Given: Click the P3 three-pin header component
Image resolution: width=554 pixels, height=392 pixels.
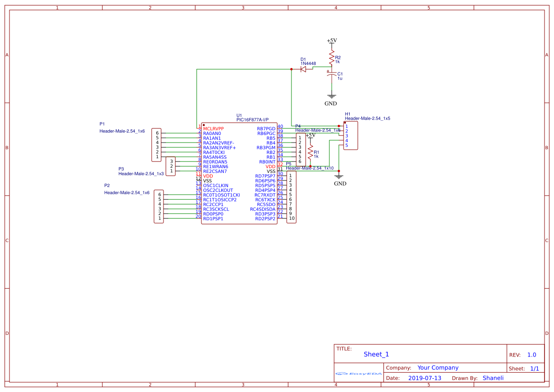Looking at the screenshot, I should pyautogui.click(x=171, y=166).
